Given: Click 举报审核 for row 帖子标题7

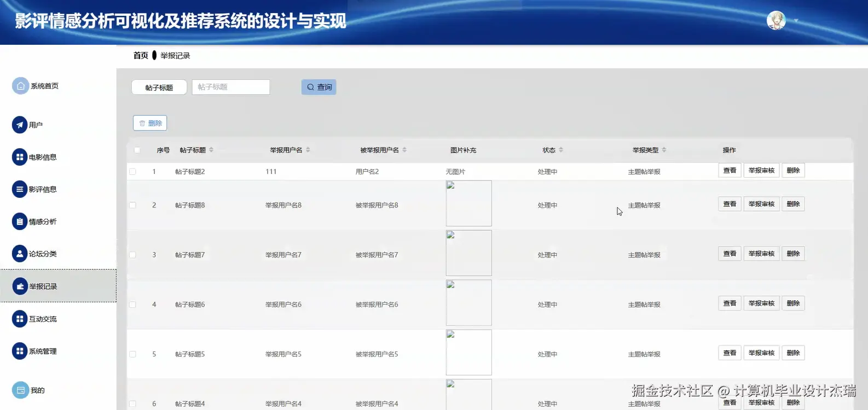Looking at the screenshot, I should point(761,254).
